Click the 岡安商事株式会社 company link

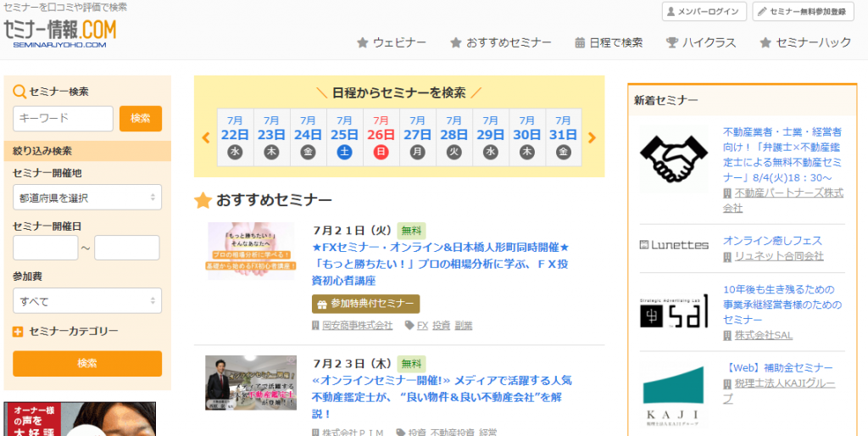click(357, 325)
